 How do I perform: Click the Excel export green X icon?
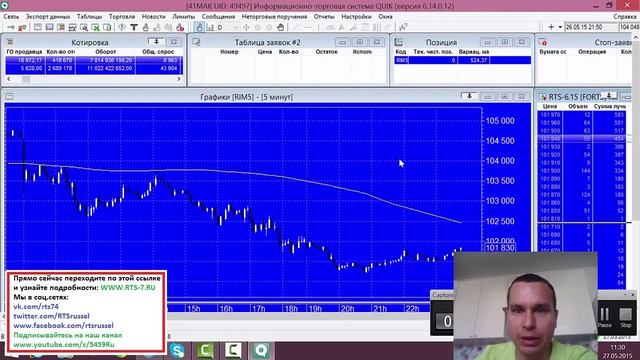tap(96, 27)
